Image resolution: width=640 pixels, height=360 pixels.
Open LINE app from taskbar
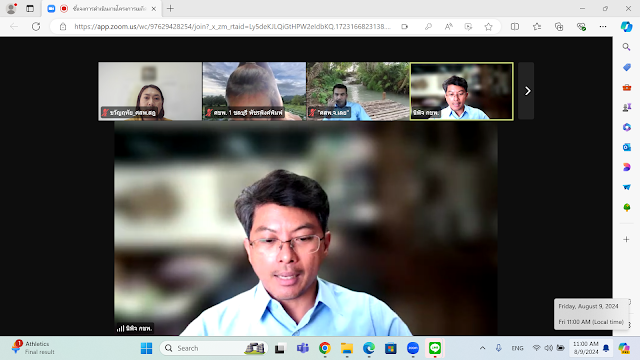click(x=435, y=348)
